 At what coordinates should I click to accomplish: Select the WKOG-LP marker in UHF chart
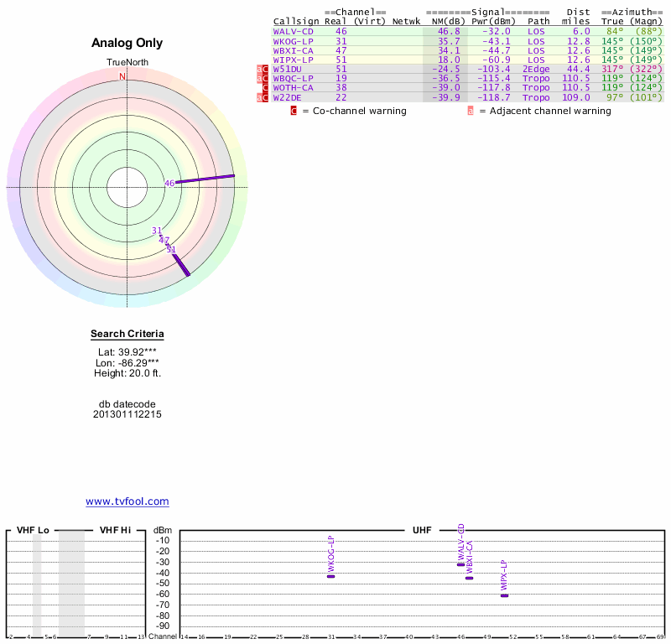pyautogui.click(x=330, y=576)
